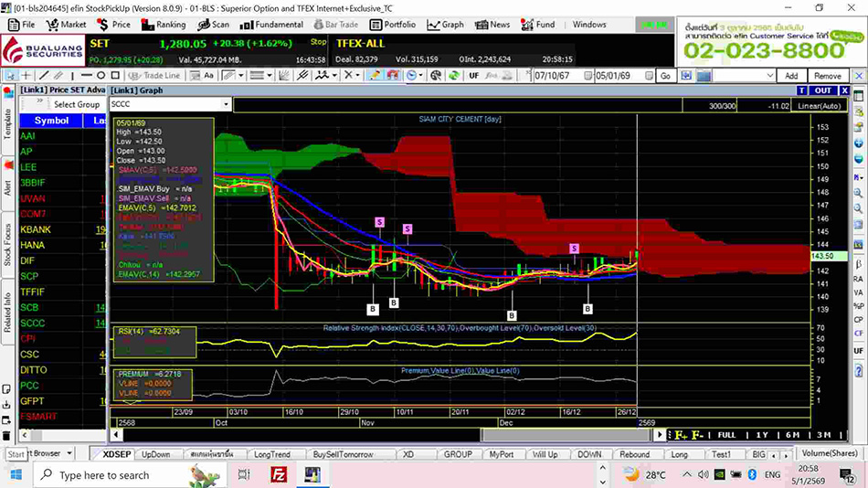Open the SCCC symbol dropdown
This screenshot has height=488, width=868.
tap(226, 105)
